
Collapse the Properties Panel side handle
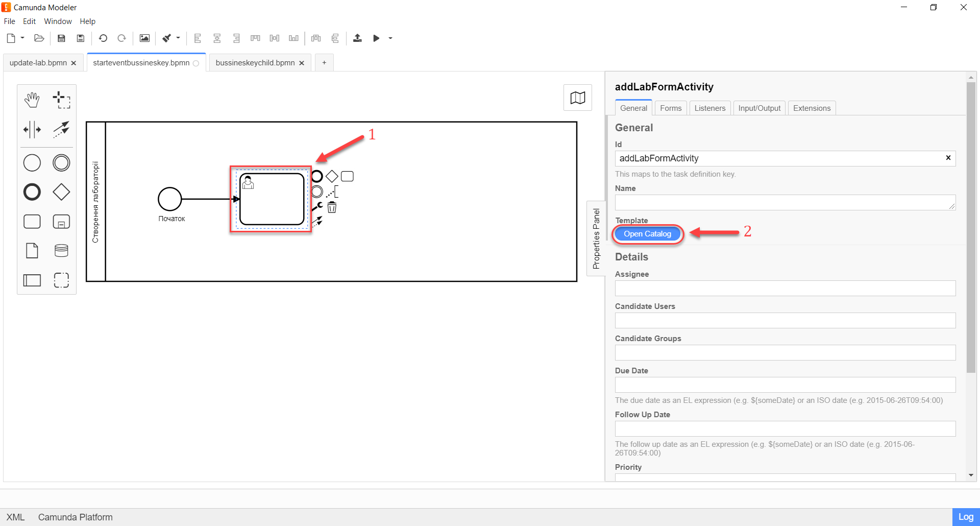[596, 238]
